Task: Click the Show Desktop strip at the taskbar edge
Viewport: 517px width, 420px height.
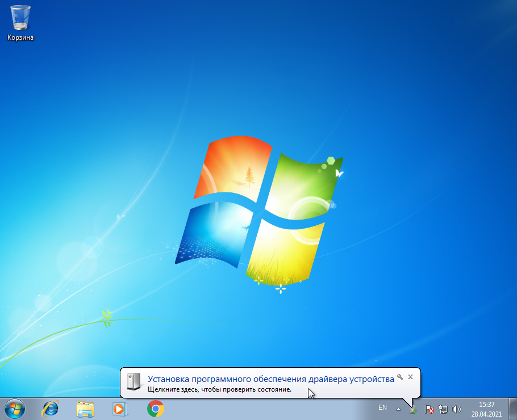Action: [512, 409]
